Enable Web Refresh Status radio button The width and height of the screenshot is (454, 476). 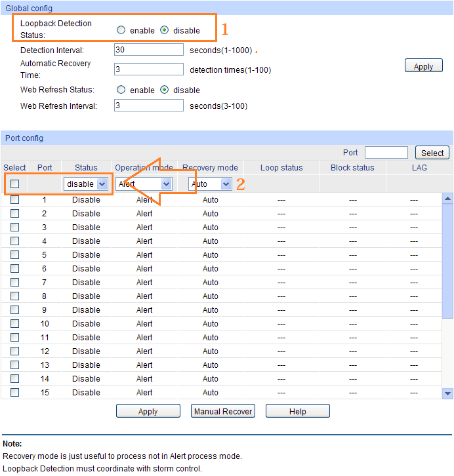pos(121,90)
